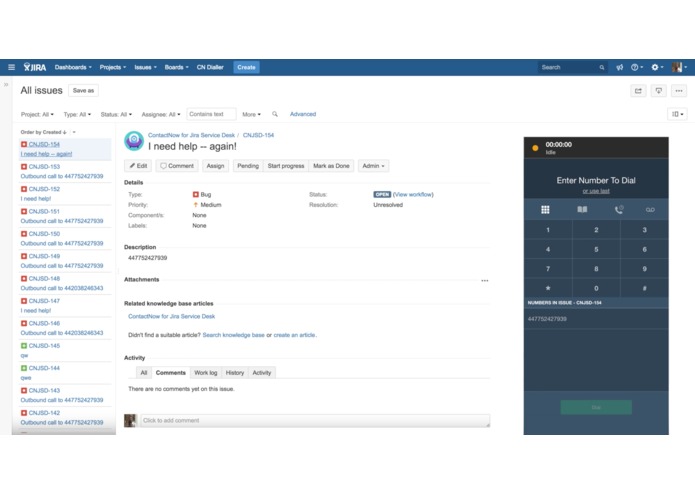
Task: Expand the collapsed sidebar chevron
Action: [x=6, y=85]
